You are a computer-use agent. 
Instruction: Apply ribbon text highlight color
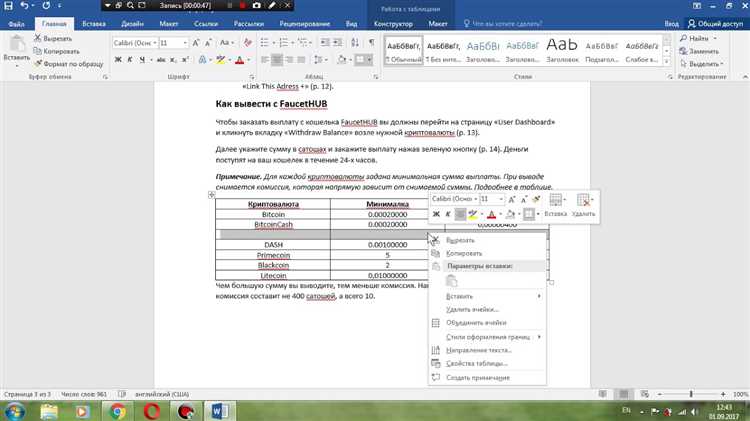[x=220, y=60]
